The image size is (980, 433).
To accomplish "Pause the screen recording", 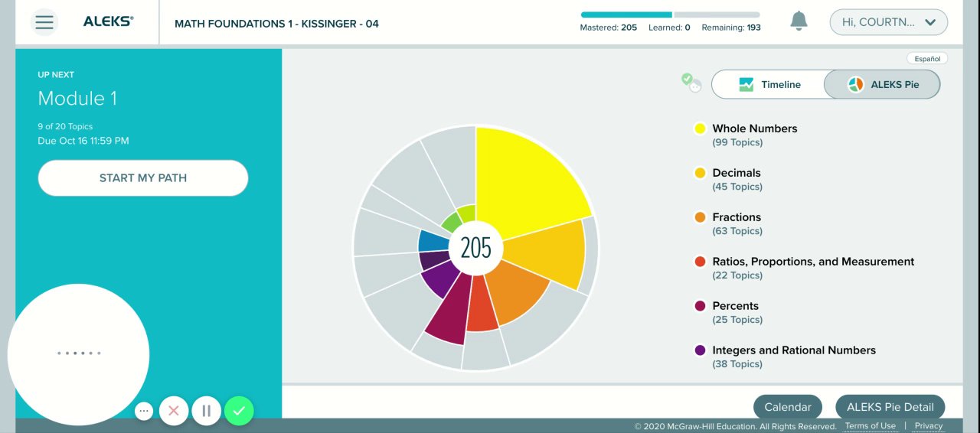I will [x=207, y=411].
